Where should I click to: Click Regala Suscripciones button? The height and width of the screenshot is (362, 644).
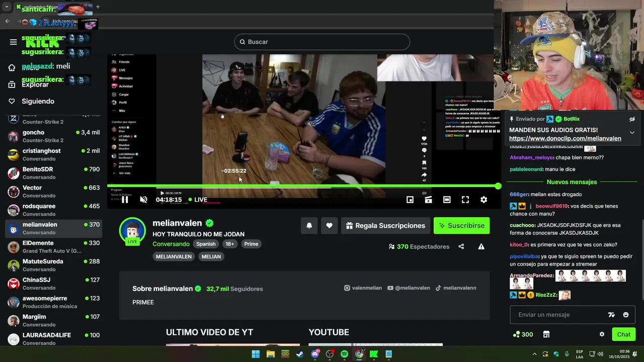[385, 226]
